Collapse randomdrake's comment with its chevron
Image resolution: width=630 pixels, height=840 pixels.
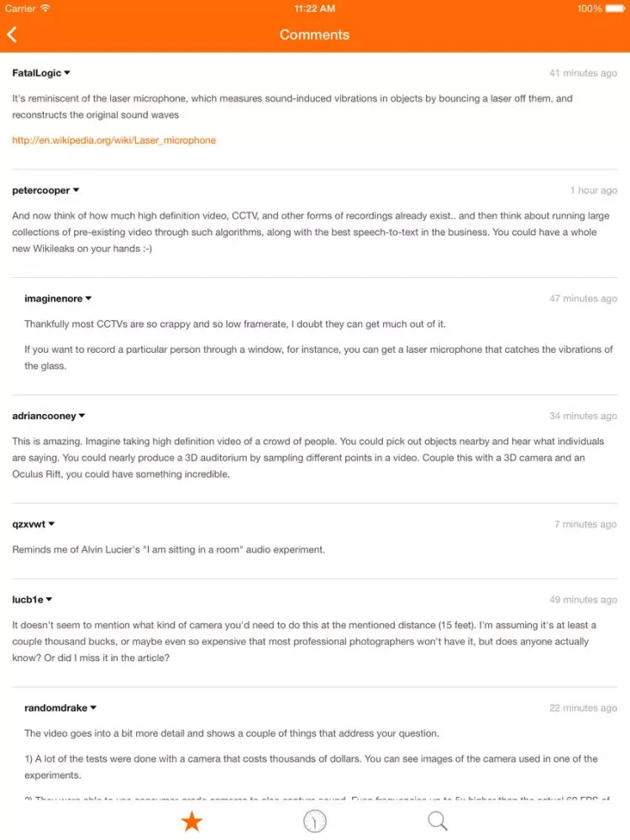coord(92,708)
